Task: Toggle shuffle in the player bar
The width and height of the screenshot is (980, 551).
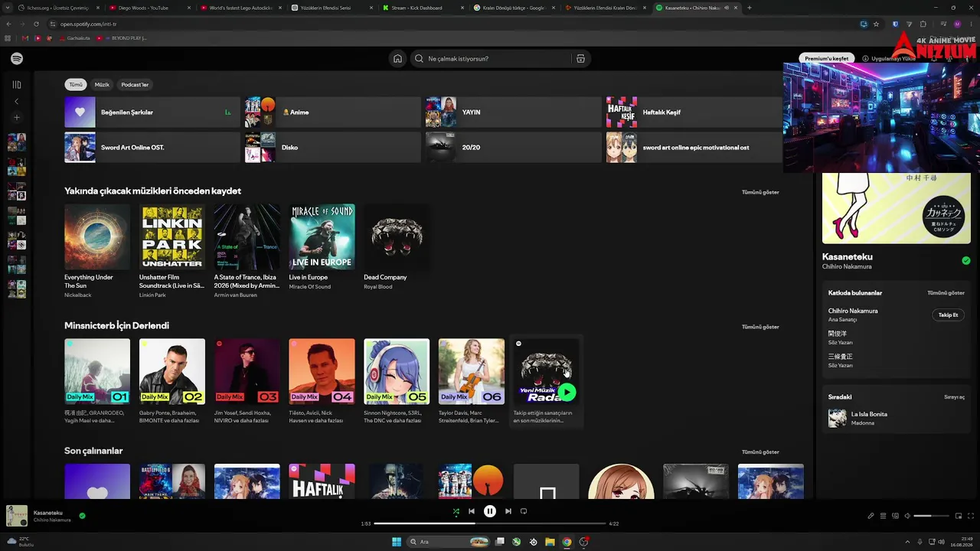Action: pos(456,511)
